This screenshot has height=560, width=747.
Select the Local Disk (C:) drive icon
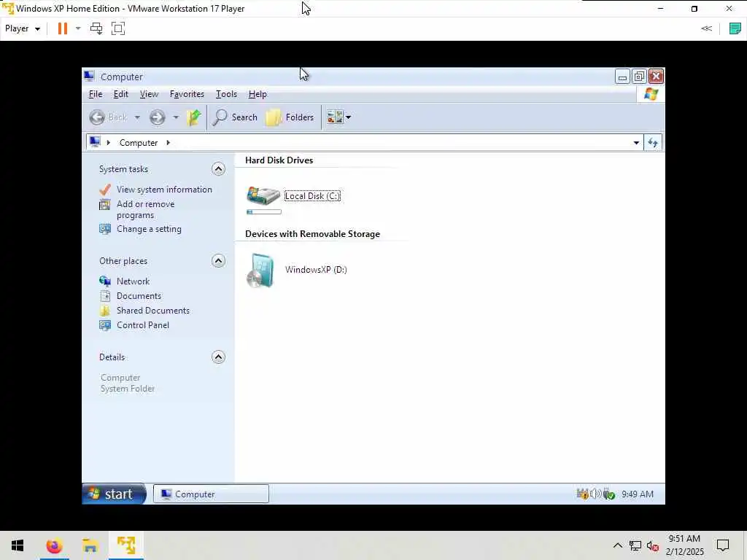pos(263,195)
